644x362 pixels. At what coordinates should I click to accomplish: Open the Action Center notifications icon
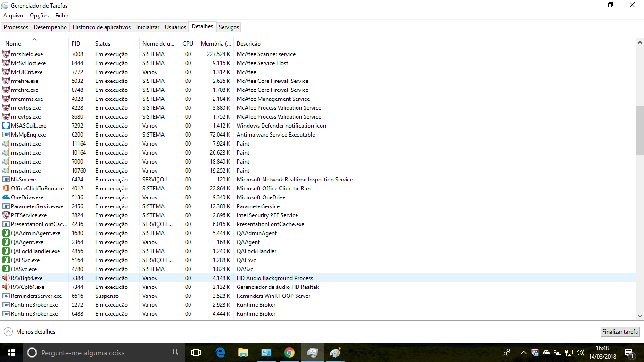pos(629,353)
